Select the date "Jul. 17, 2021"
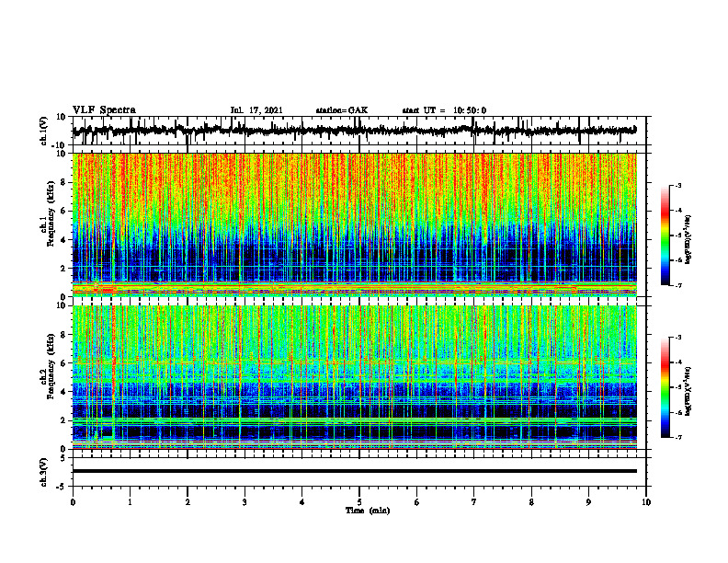This screenshot has width=728, height=563. pyautogui.click(x=256, y=110)
